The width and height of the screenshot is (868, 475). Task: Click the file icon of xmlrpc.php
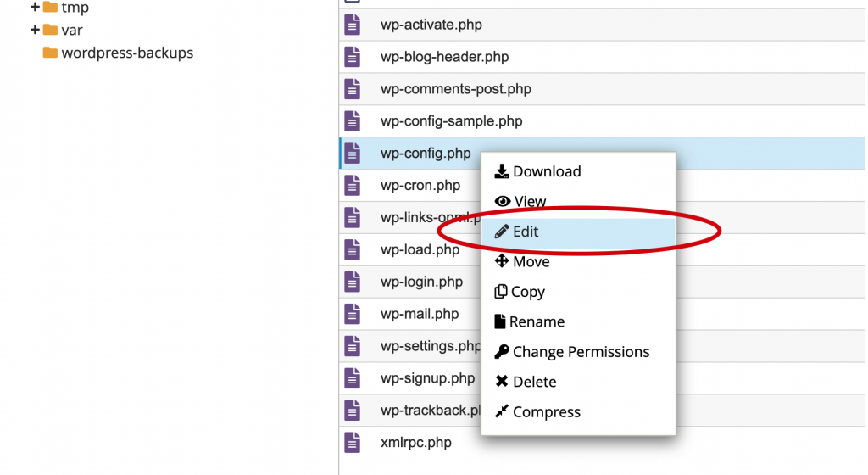point(352,442)
